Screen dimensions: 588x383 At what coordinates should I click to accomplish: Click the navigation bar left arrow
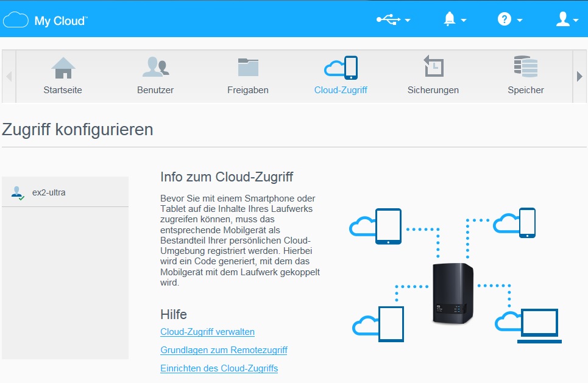click(x=9, y=77)
